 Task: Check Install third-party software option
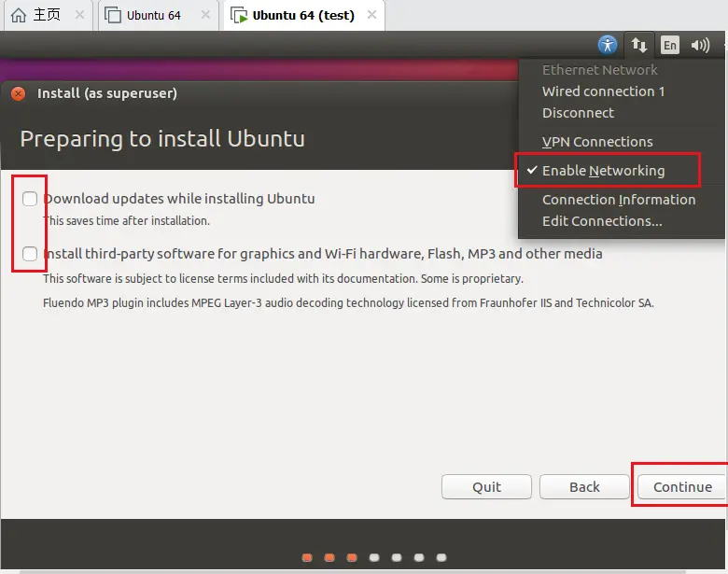point(30,254)
